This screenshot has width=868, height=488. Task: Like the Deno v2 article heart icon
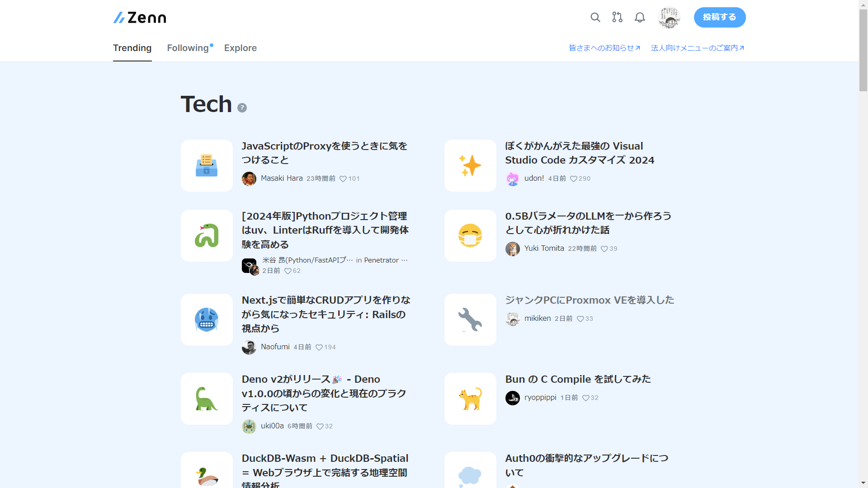coord(320,426)
